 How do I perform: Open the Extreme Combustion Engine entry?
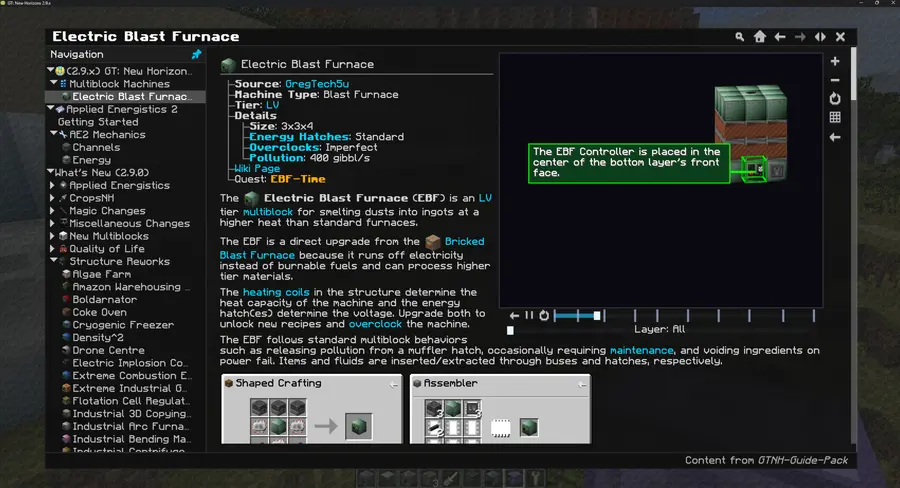(132, 375)
